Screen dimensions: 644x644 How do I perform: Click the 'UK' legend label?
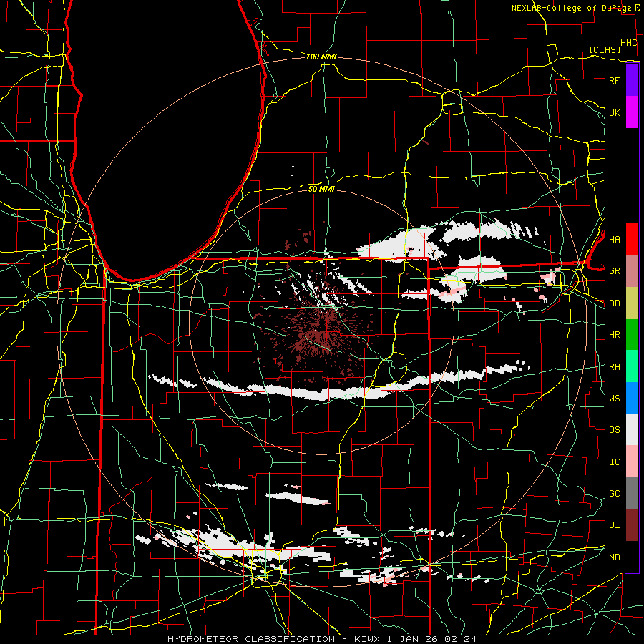click(614, 113)
